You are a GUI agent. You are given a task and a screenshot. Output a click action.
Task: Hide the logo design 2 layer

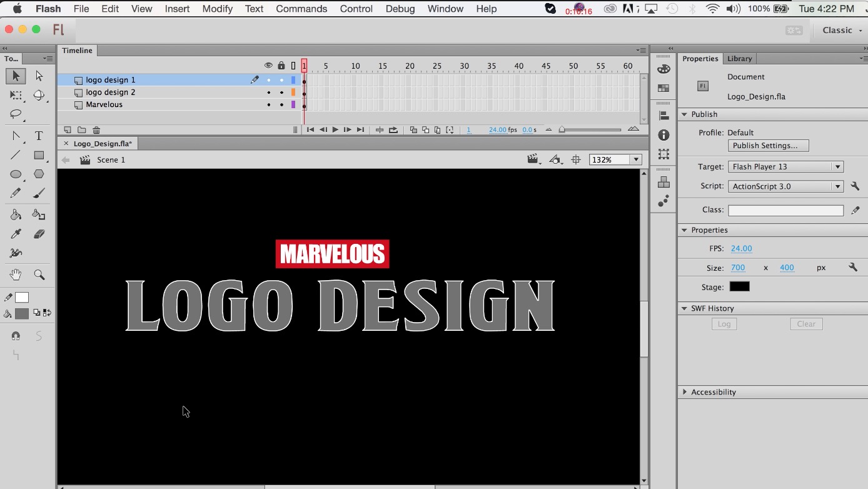point(269,93)
